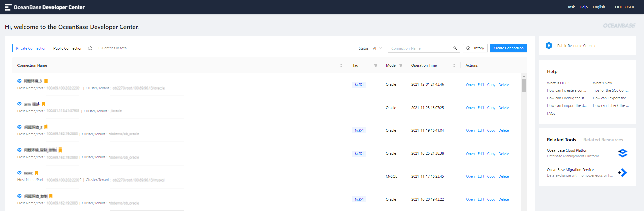The height and width of the screenshot is (211, 644).
Task: Open How can I export the... help link
Action: (611, 98)
